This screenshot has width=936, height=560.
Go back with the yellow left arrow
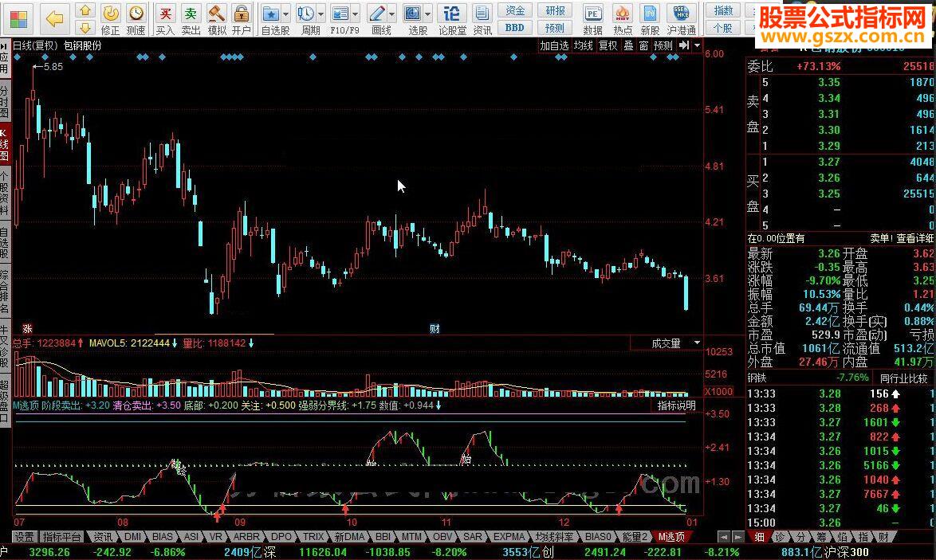[x=54, y=19]
